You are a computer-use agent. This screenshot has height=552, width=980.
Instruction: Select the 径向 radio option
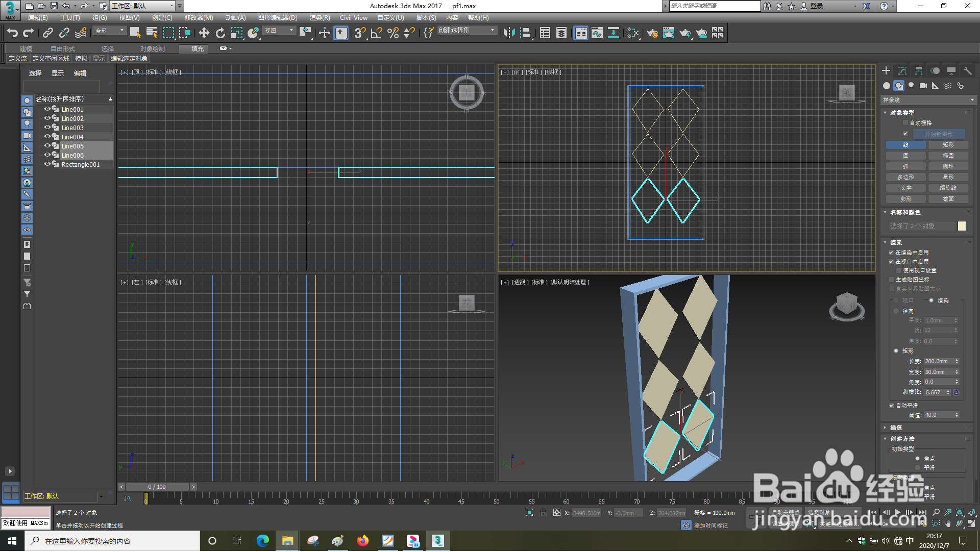click(896, 311)
